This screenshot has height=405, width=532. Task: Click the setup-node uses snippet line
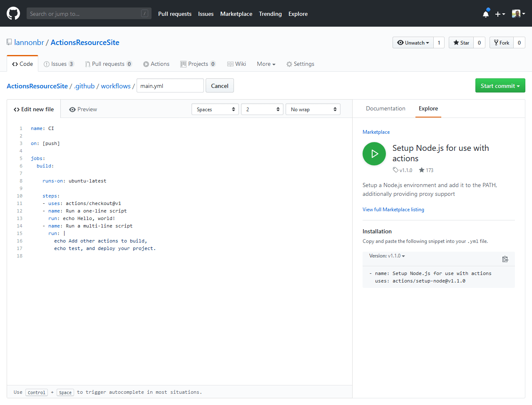pos(420,281)
